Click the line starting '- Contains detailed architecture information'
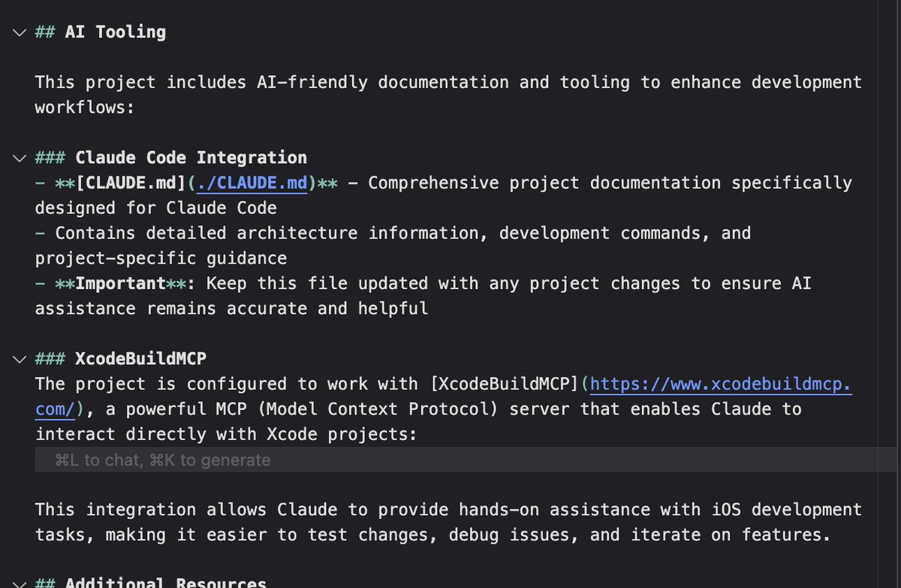This screenshot has width=901, height=588. tap(393, 234)
